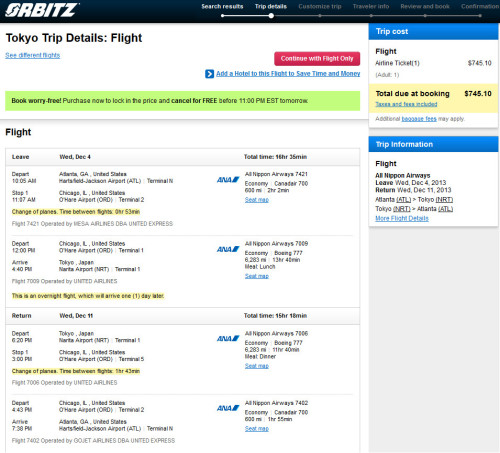Select the Search results progress step

(222, 6)
